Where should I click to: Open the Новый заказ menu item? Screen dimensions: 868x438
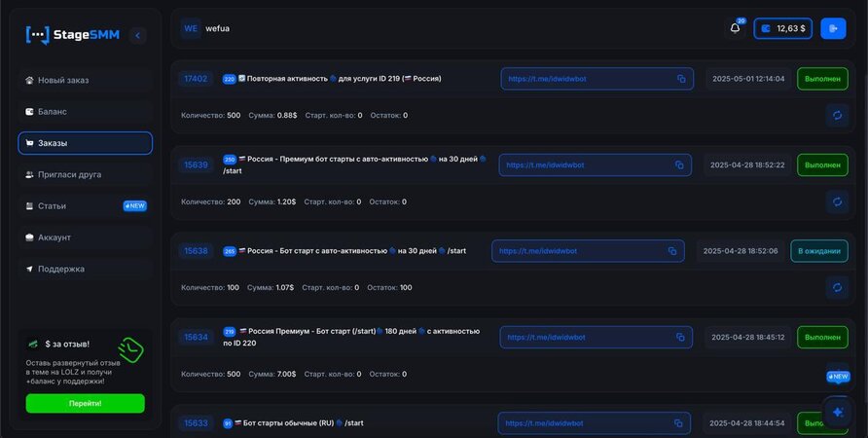[85, 80]
